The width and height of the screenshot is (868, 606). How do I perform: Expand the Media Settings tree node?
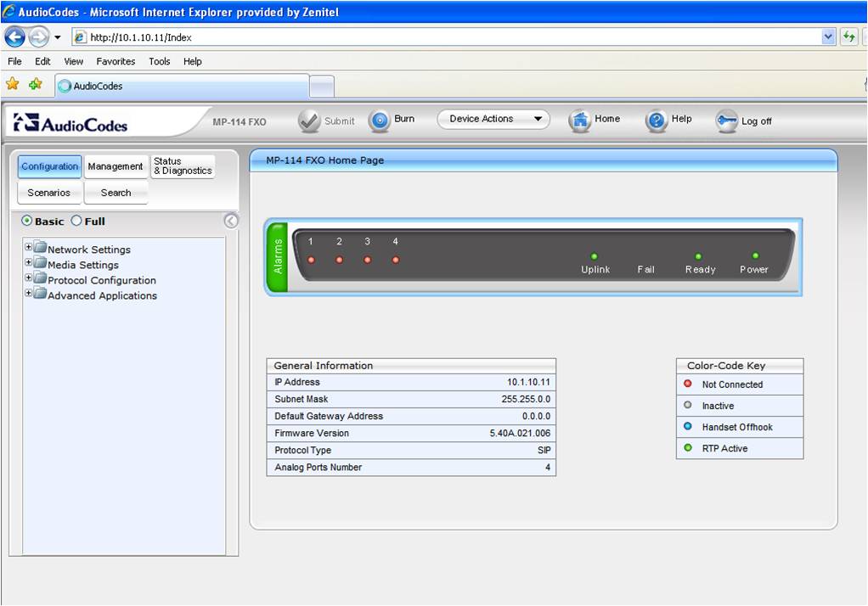pos(29,263)
